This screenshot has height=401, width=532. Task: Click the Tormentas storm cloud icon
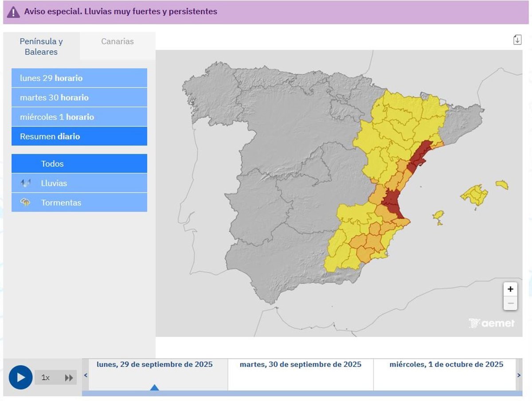pos(25,202)
